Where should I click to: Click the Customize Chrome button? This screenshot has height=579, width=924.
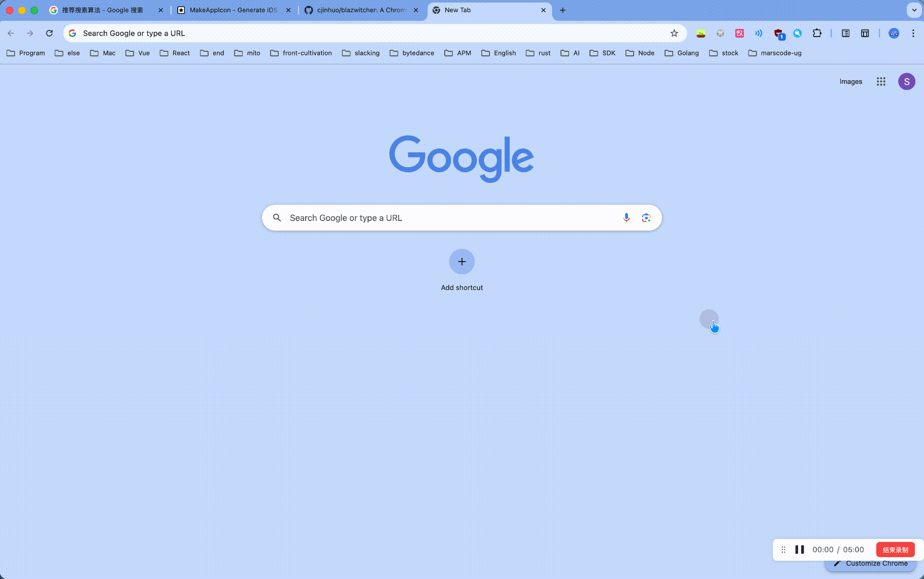871,564
